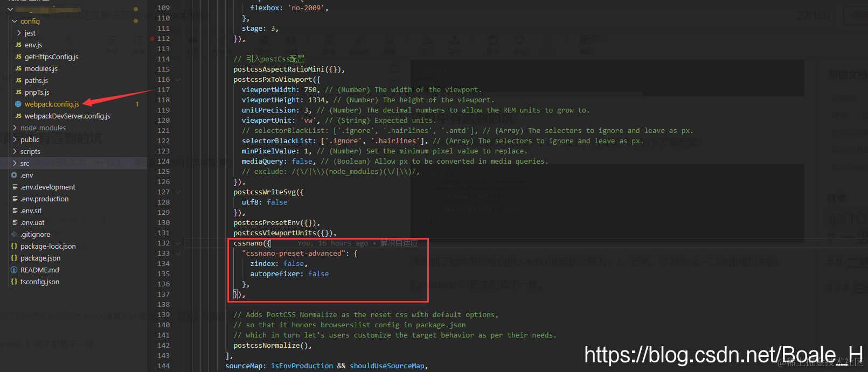Click the webpack cube icon of webpack.config.js
The image size is (868, 372).
[x=18, y=104]
